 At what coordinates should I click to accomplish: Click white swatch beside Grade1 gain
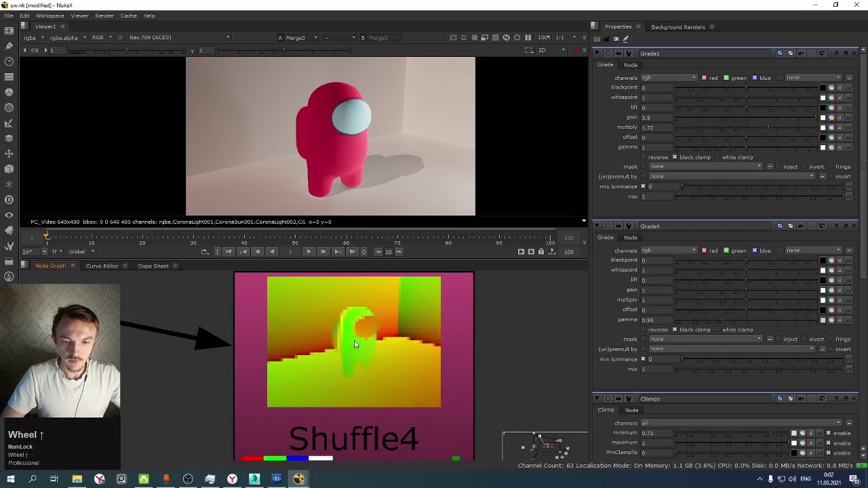[823, 117]
